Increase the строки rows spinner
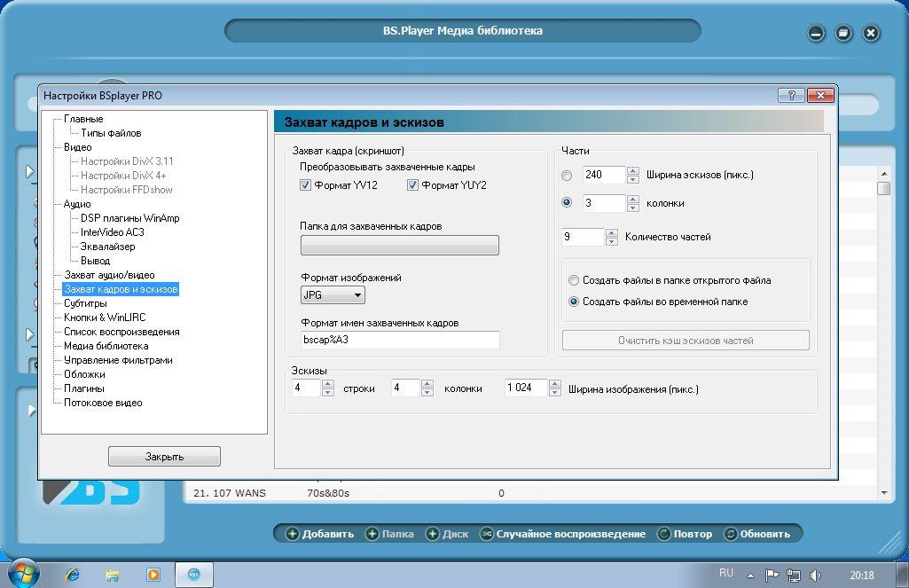This screenshot has width=909, height=588. click(327, 384)
